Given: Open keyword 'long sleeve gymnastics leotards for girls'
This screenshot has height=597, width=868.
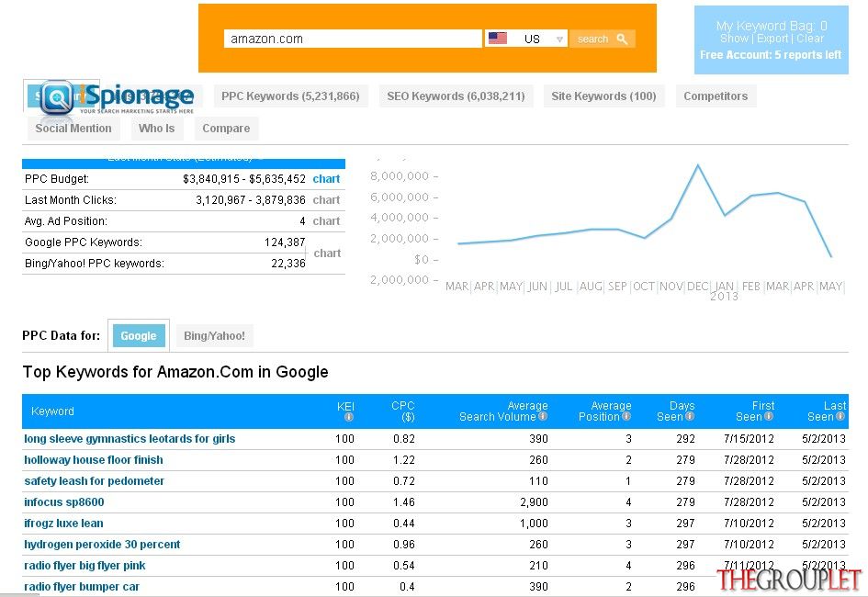Looking at the screenshot, I should click(130, 439).
